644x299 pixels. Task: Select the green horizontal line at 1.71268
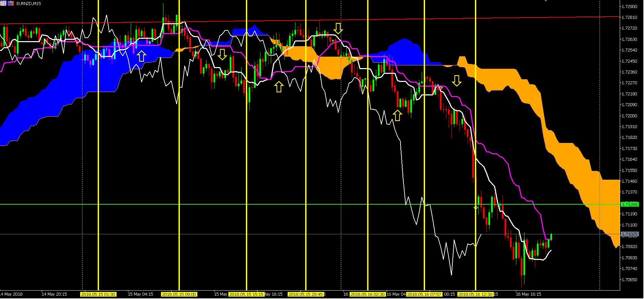point(310,204)
